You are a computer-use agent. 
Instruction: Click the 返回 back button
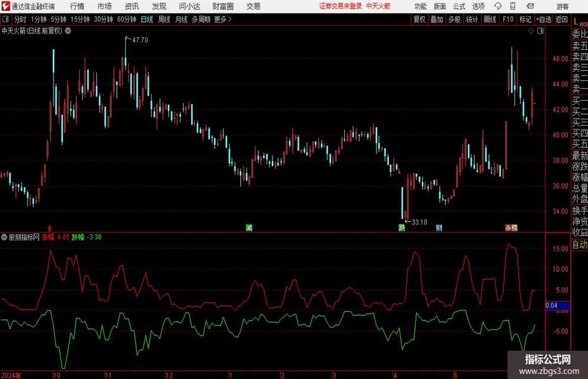pos(562,19)
